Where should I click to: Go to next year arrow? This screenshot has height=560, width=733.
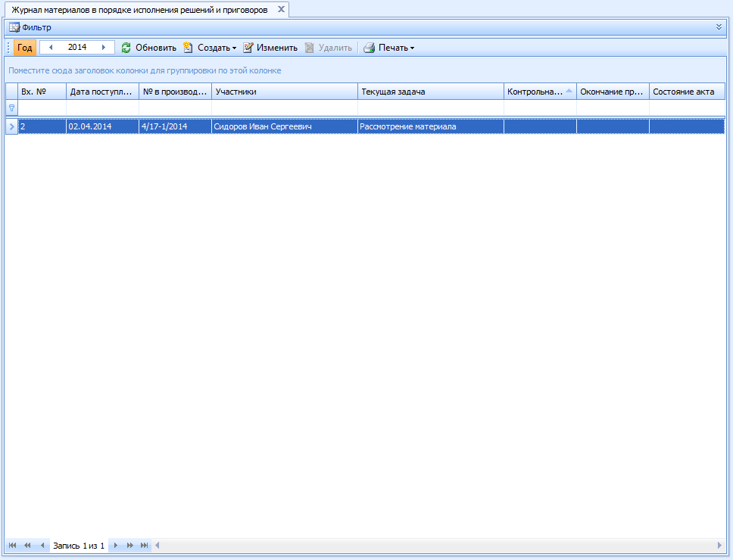click(104, 47)
